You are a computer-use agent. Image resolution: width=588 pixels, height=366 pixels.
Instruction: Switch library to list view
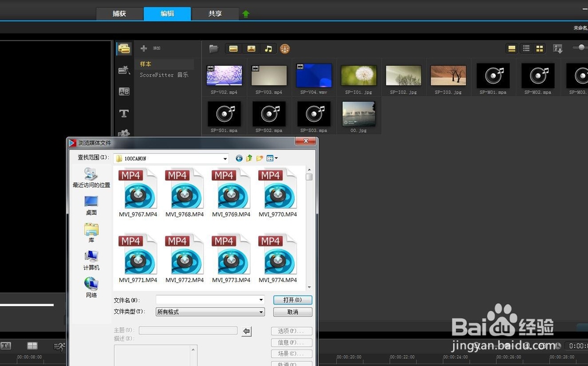526,49
